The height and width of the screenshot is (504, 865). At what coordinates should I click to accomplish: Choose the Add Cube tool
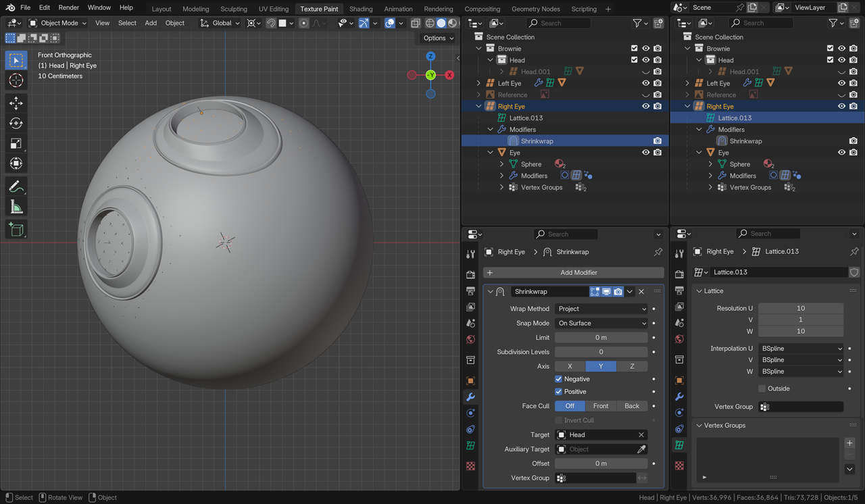pos(16,229)
